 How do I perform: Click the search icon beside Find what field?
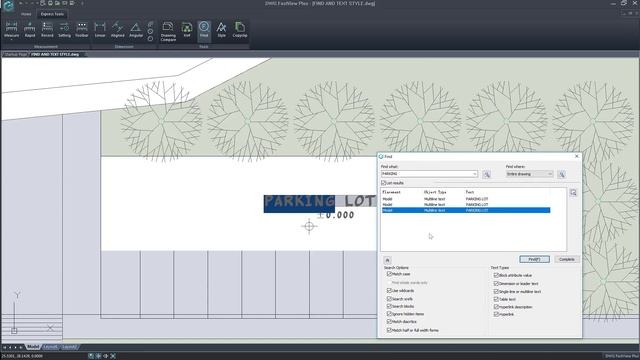point(486,174)
